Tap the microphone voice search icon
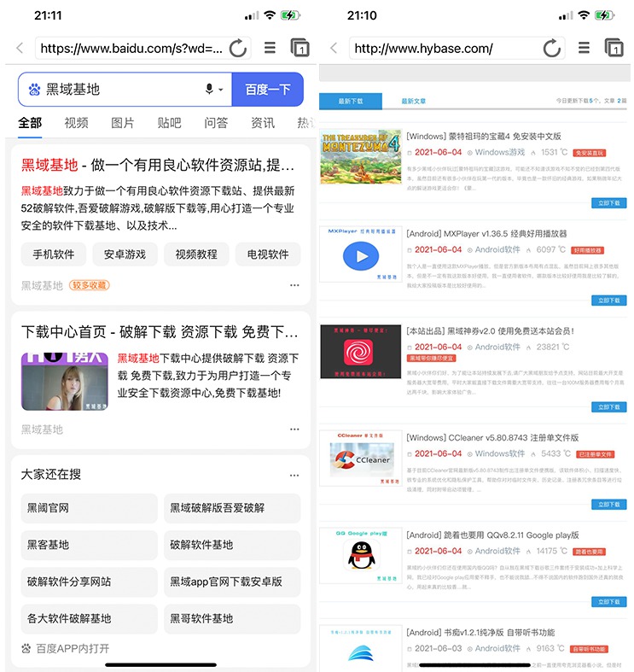 point(209,89)
